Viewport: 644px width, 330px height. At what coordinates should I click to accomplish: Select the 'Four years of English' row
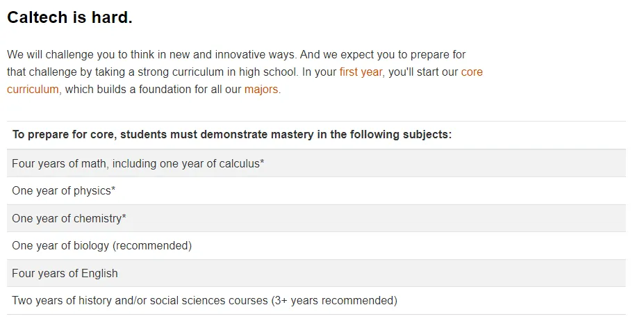pyautogui.click(x=316, y=273)
